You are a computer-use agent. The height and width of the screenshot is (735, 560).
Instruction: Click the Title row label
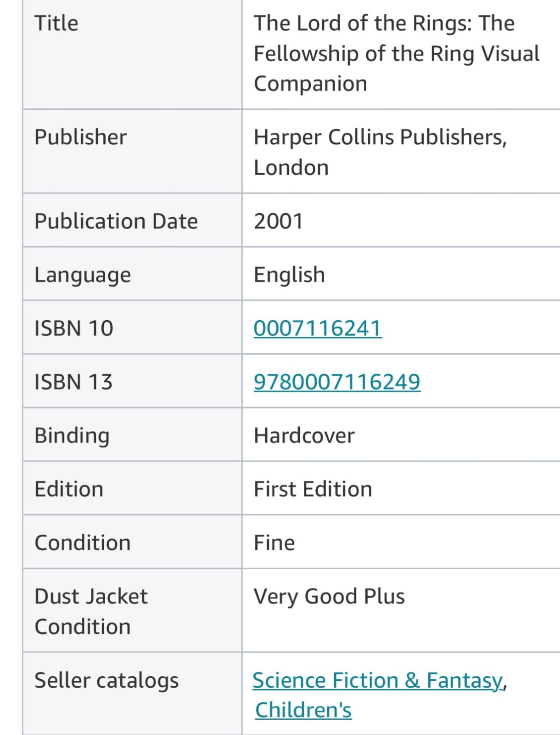(56, 23)
